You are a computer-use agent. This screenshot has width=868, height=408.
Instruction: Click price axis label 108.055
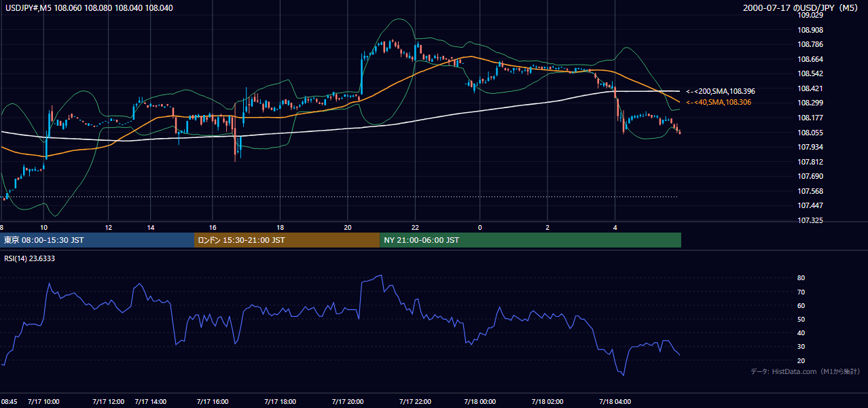[810, 133]
